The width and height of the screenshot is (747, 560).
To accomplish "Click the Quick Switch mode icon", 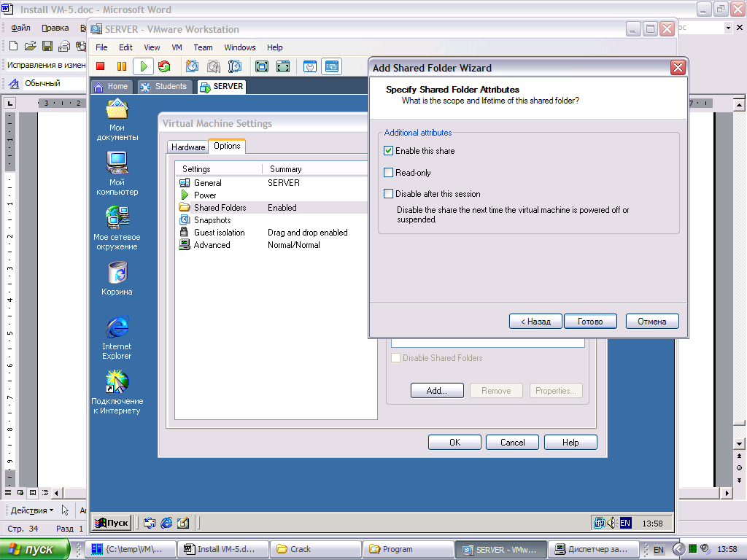I will (283, 66).
